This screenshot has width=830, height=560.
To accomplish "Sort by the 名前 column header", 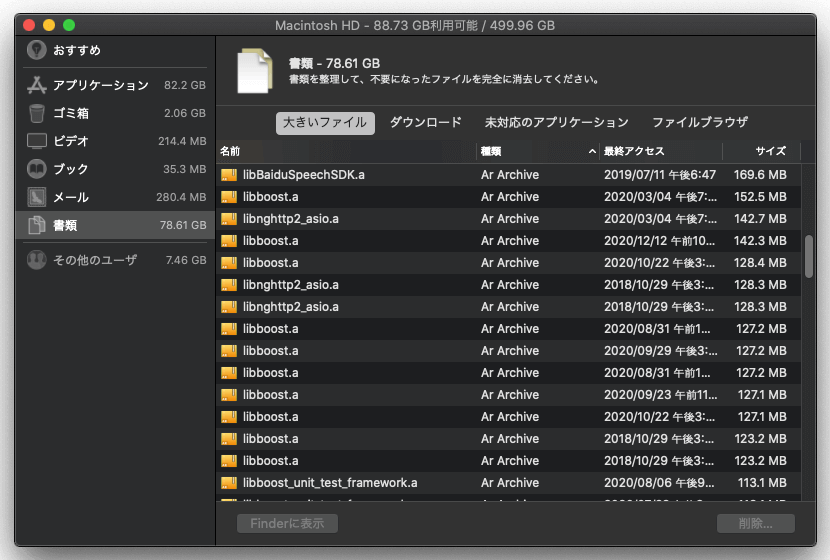I will click(x=346, y=151).
